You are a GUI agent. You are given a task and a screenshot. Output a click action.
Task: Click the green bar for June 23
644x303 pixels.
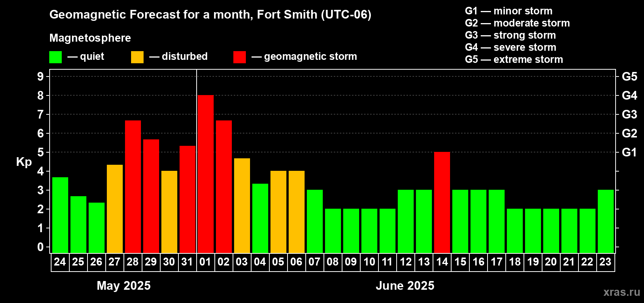[x=606, y=221]
